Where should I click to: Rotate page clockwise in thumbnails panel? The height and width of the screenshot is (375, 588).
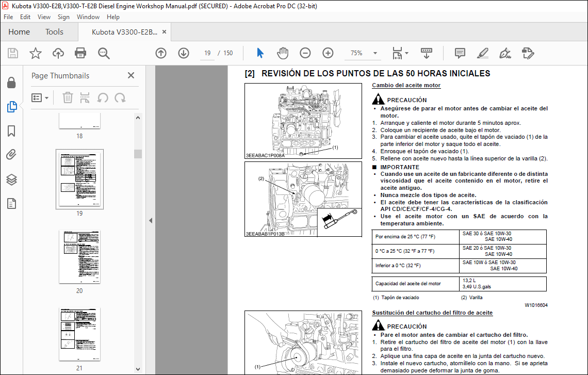pos(120,98)
